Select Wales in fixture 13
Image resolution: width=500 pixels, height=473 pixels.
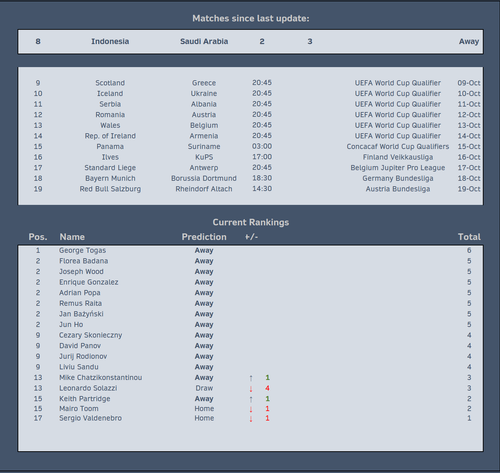110,125
